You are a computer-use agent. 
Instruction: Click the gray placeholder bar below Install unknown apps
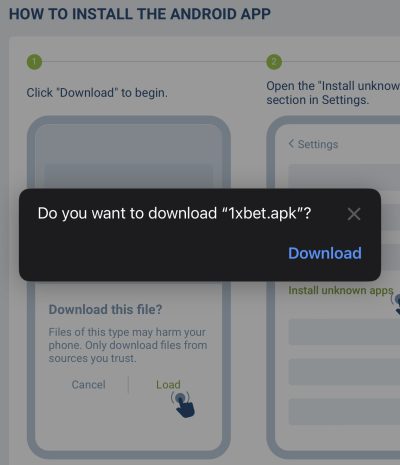344,332
